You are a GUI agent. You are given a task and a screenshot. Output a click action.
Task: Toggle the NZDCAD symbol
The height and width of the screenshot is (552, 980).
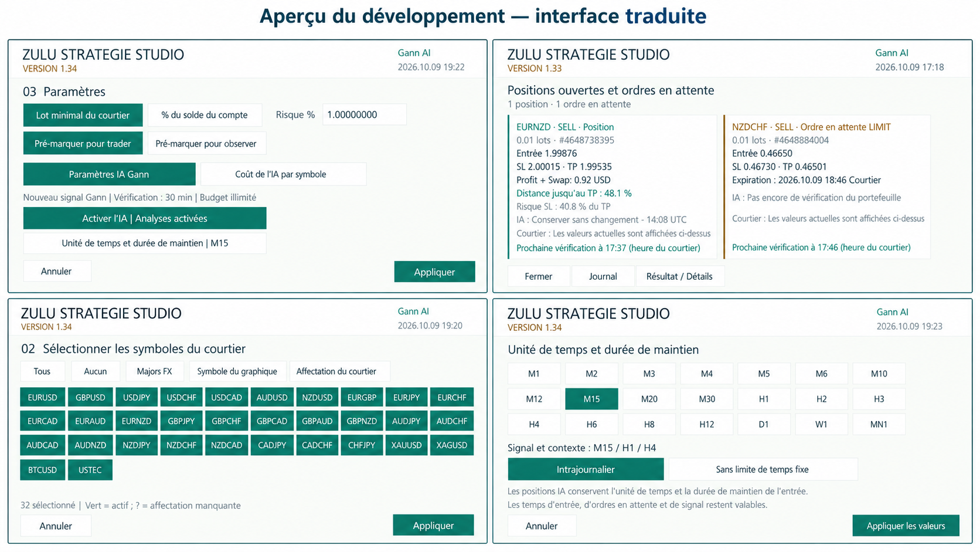coord(227,445)
